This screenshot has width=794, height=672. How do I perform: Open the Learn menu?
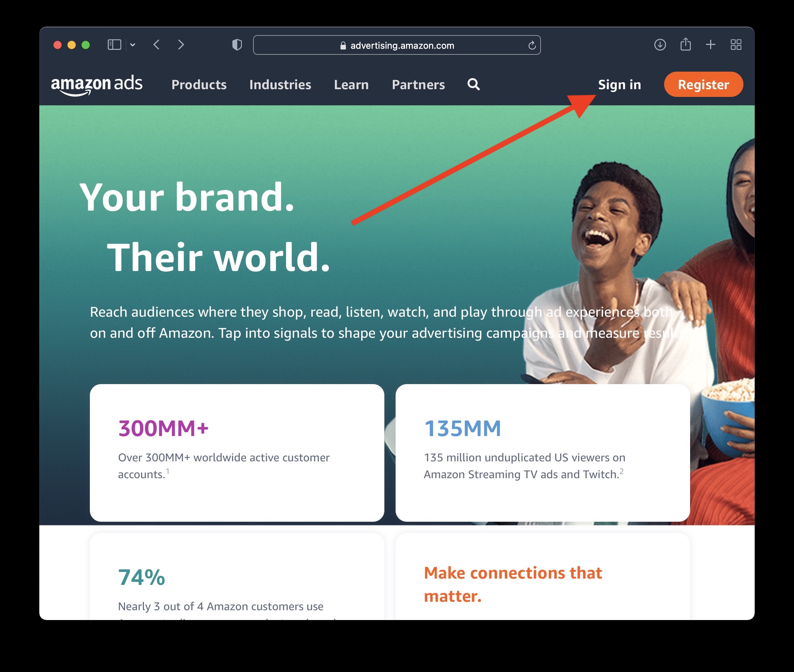point(351,85)
